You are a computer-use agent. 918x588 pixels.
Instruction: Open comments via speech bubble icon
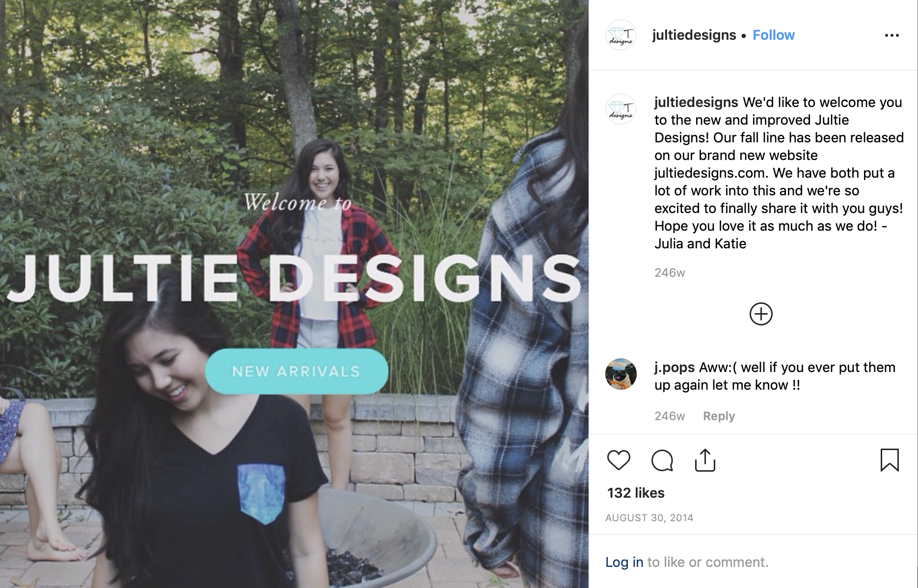coord(662,460)
